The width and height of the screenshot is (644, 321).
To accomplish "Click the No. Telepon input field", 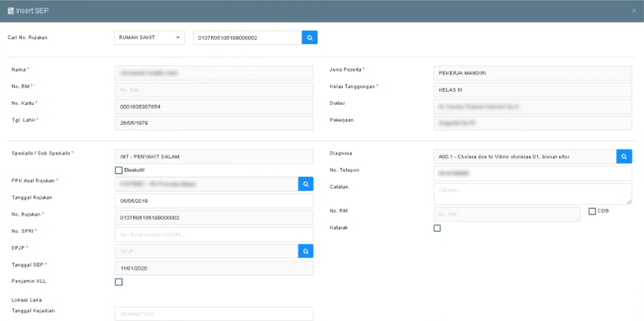I will pos(533,173).
